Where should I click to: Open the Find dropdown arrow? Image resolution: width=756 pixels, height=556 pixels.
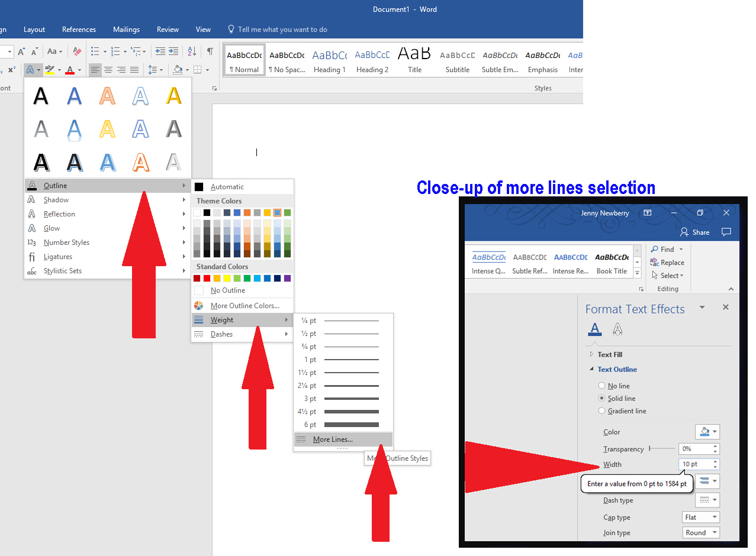(x=681, y=249)
